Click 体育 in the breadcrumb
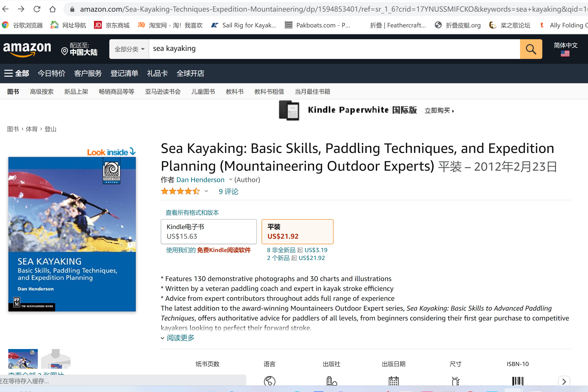This screenshot has width=588, height=392. coord(32,129)
